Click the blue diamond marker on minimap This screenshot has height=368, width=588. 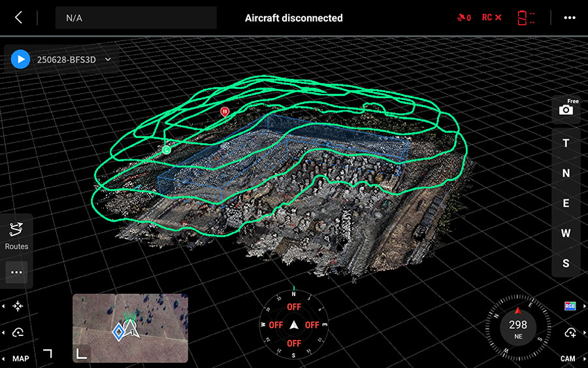(118, 331)
